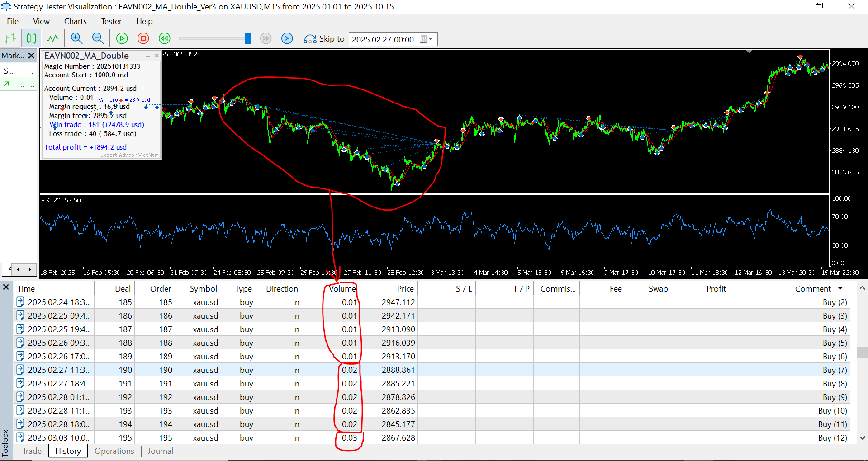Zoom in on the chart
Screen dimensions: 868x461
coord(76,39)
